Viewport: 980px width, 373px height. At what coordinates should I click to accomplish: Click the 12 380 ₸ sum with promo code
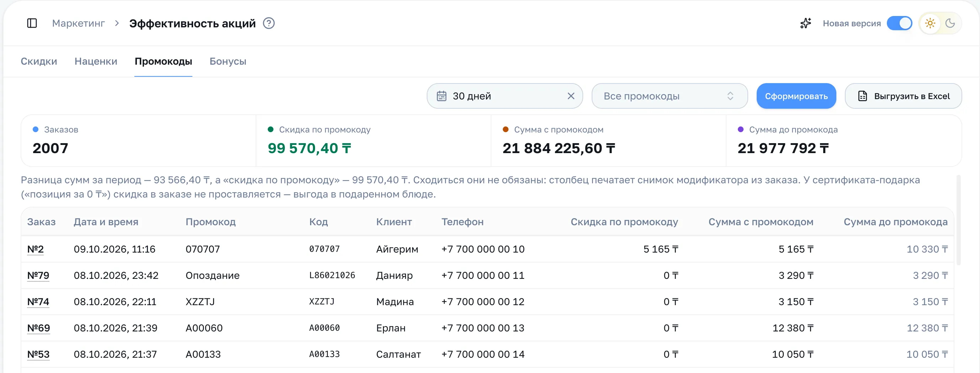point(793,328)
